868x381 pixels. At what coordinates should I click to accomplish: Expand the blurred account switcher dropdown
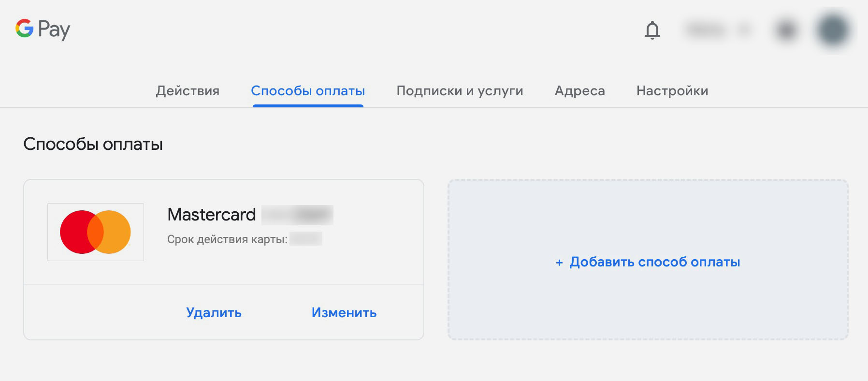point(718,30)
